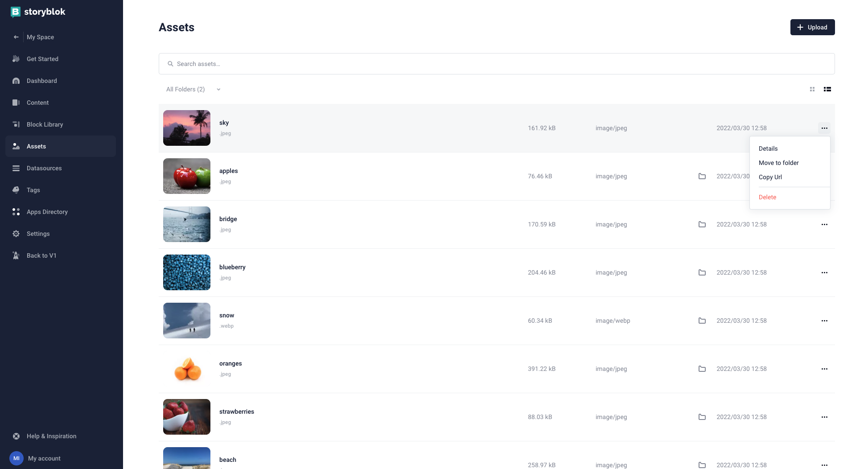The width and height of the screenshot is (868, 469).
Task: Click the My Space label
Action: (x=40, y=37)
